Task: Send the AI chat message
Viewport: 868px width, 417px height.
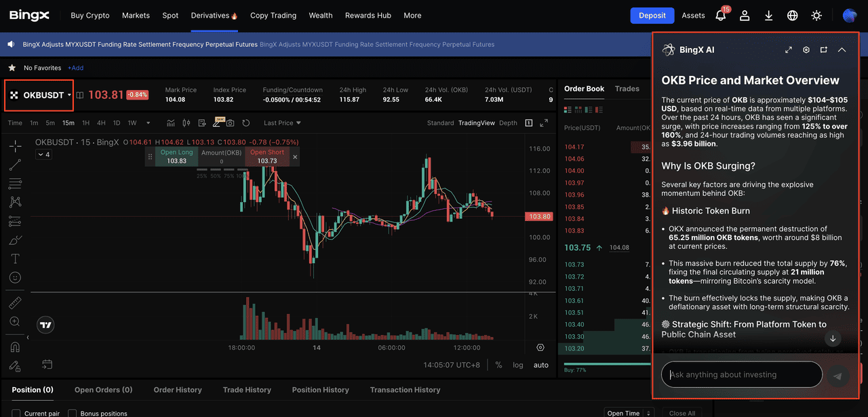Action: point(839,376)
